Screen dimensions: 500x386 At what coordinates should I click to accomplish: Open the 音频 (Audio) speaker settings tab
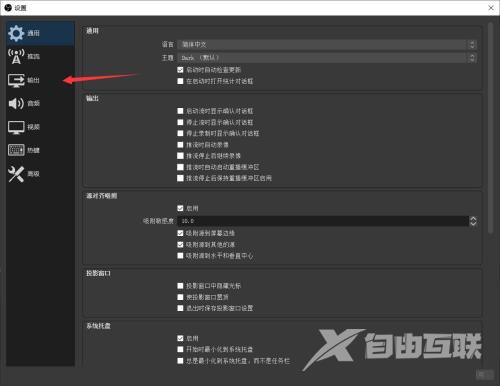[x=40, y=103]
